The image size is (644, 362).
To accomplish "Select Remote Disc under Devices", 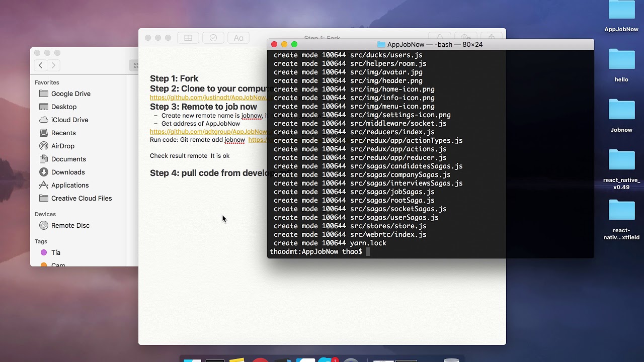I will (70, 225).
